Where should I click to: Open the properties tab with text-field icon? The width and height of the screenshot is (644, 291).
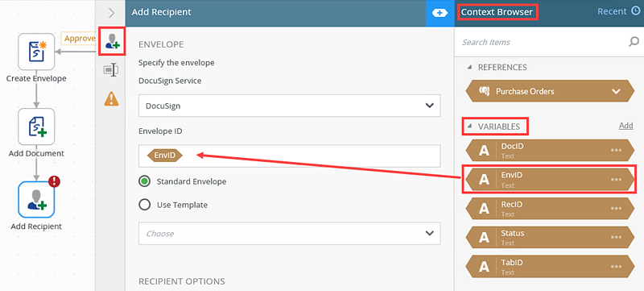pyautogui.click(x=111, y=70)
